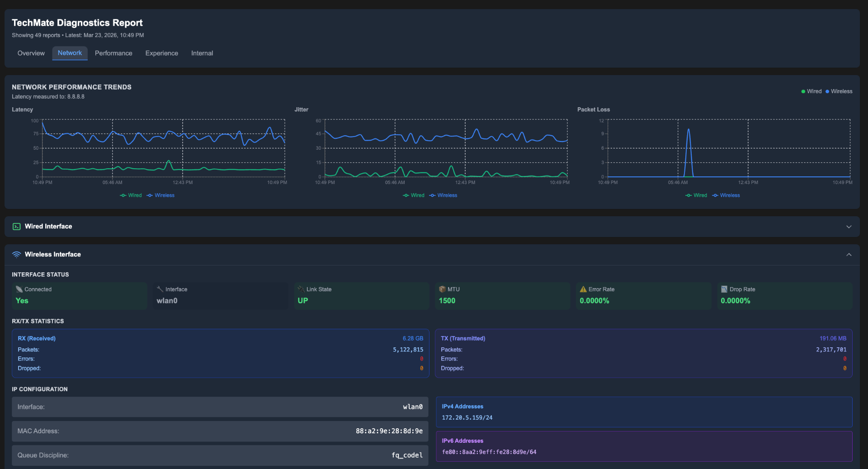Screen dimensions: 868x469
Task: Click the Drop Rate icon
Action: [x=724, y=289]
